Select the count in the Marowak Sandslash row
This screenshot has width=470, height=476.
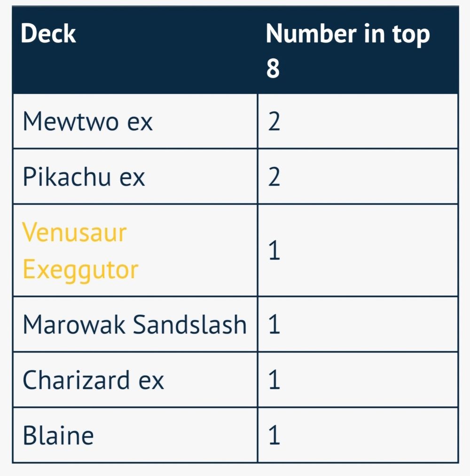tap(274, 325)
